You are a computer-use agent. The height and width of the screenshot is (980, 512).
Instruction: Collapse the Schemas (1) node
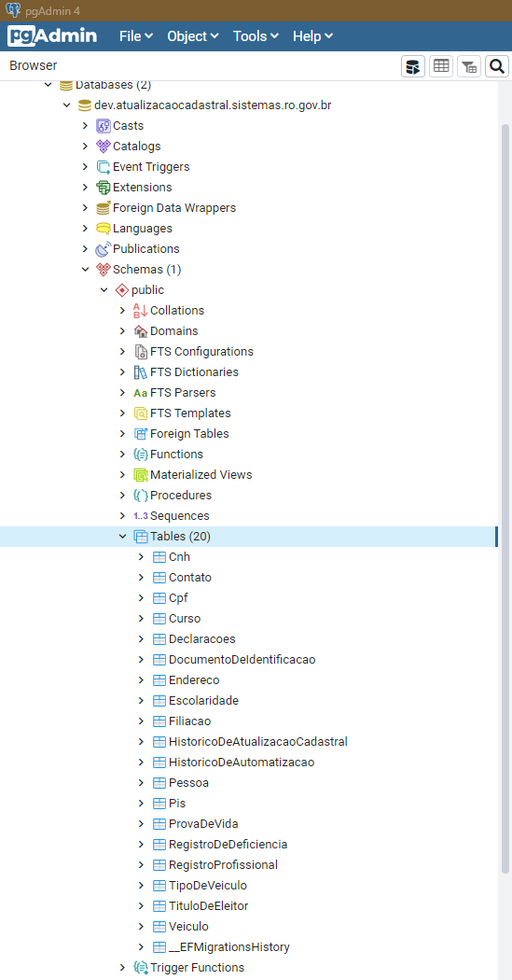coord(86,270)
